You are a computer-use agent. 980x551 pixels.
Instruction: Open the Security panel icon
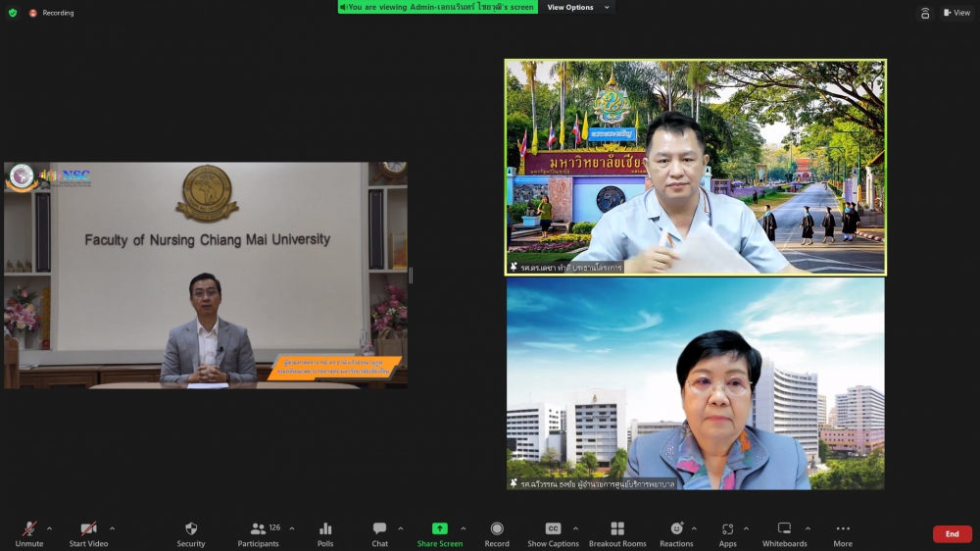[x=191, y=528]
